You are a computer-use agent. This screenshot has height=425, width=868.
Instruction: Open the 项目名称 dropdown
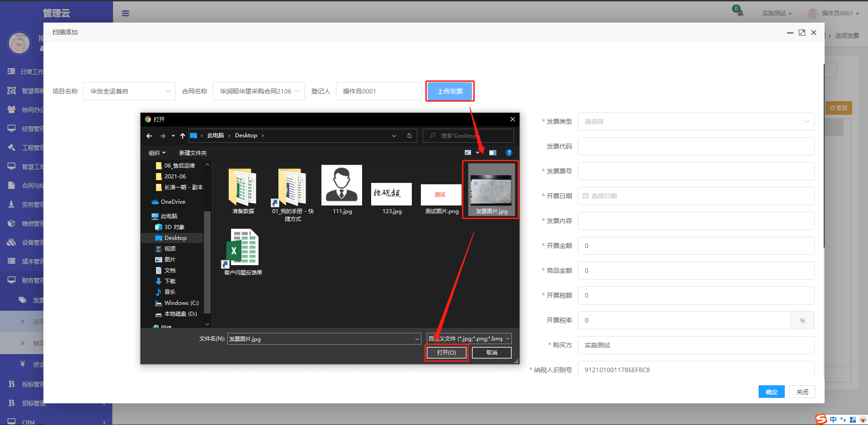(129, 91)
